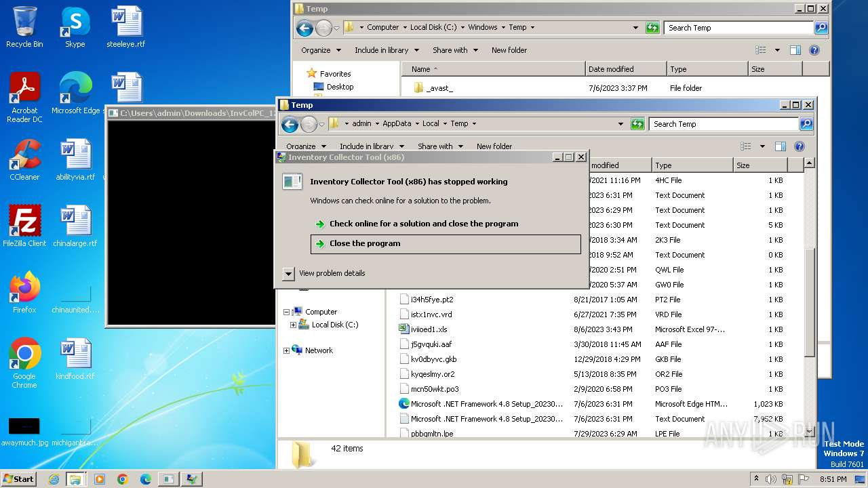Open the Start menu
The image size is (868, 488).
click(x=19, y=479)
